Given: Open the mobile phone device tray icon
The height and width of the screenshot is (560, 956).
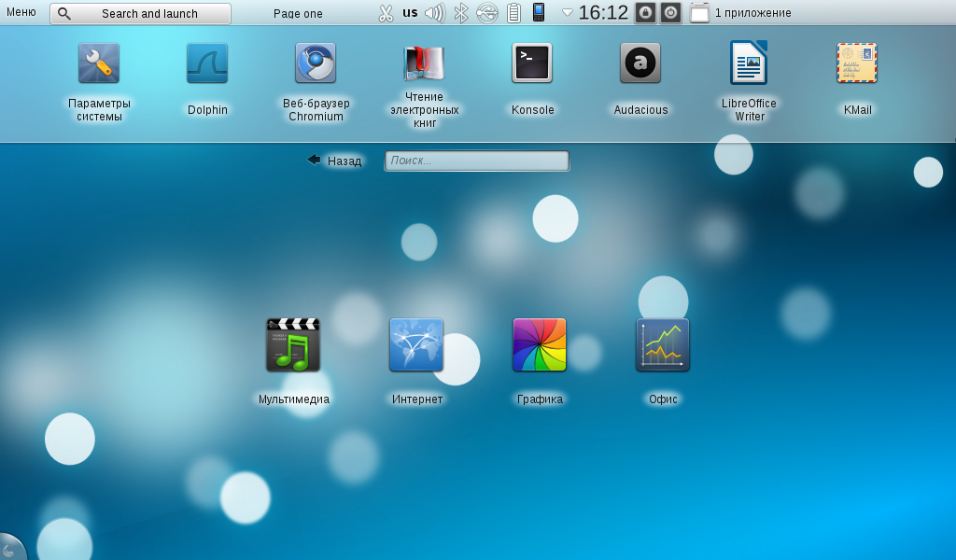Looking at the screenshot, I should (539, 12).
